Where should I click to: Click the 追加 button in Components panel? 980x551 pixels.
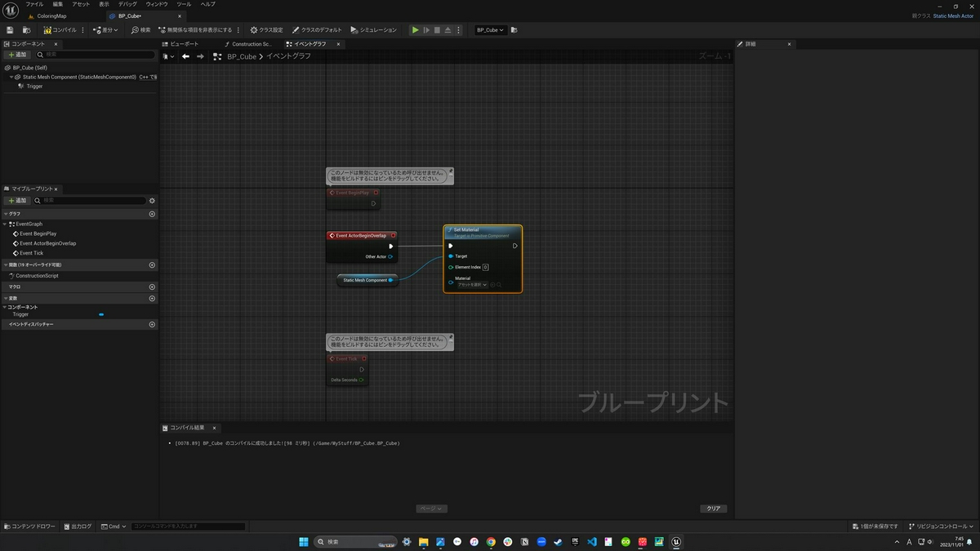point(17,55)
